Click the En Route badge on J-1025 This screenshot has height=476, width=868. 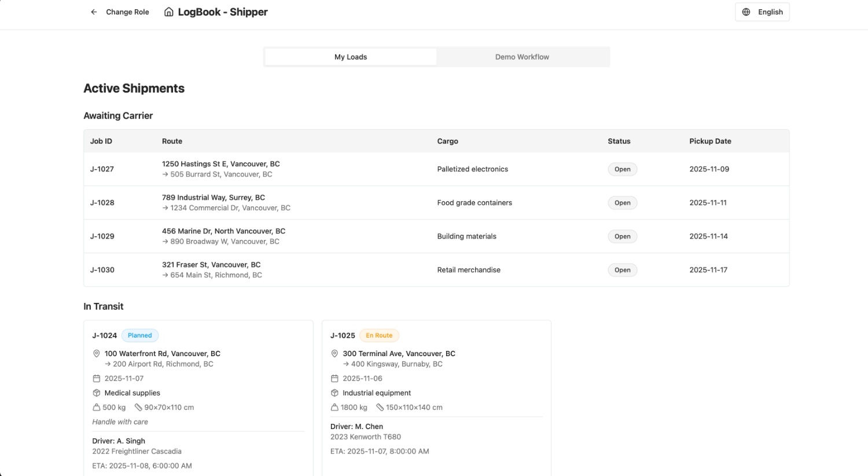coord(379,335)
